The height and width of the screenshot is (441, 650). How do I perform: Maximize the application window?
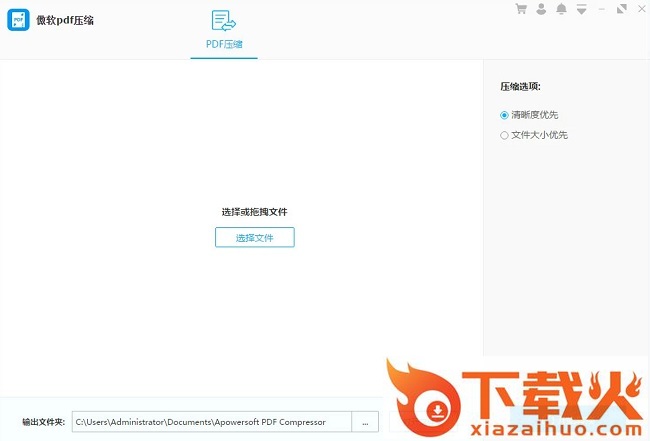click(621, 9)
